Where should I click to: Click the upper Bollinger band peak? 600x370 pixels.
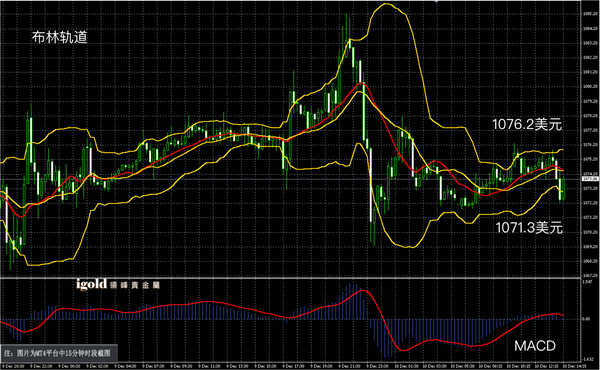click(x=386, y=4)
